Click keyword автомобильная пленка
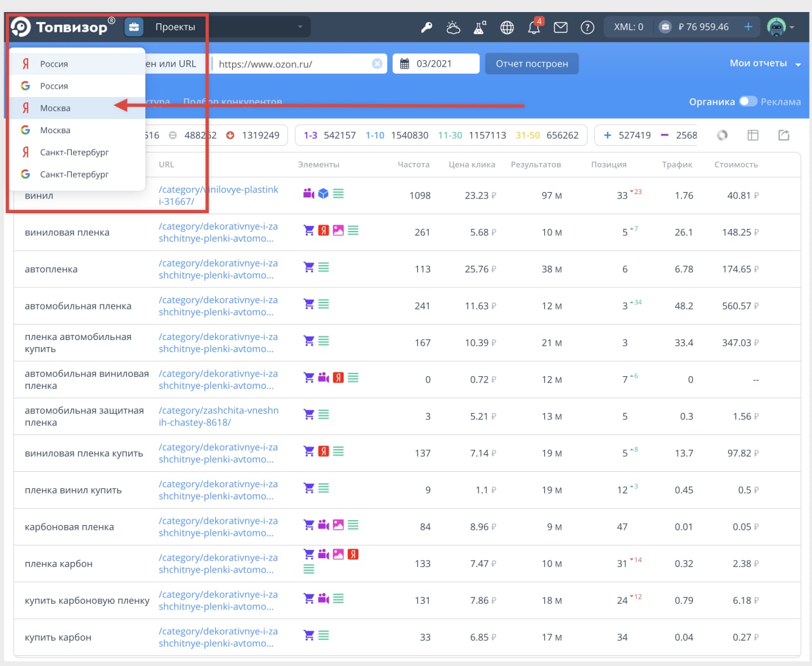 78,306
